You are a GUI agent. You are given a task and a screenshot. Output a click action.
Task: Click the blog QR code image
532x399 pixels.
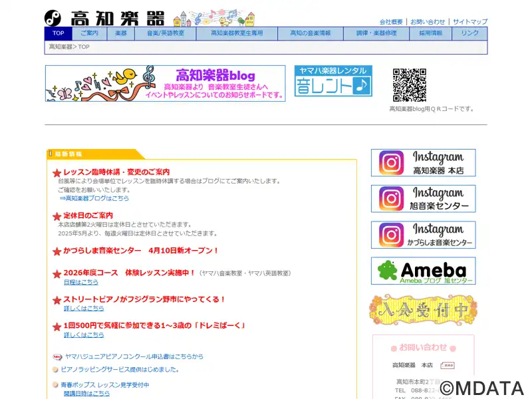pos(410,85)
